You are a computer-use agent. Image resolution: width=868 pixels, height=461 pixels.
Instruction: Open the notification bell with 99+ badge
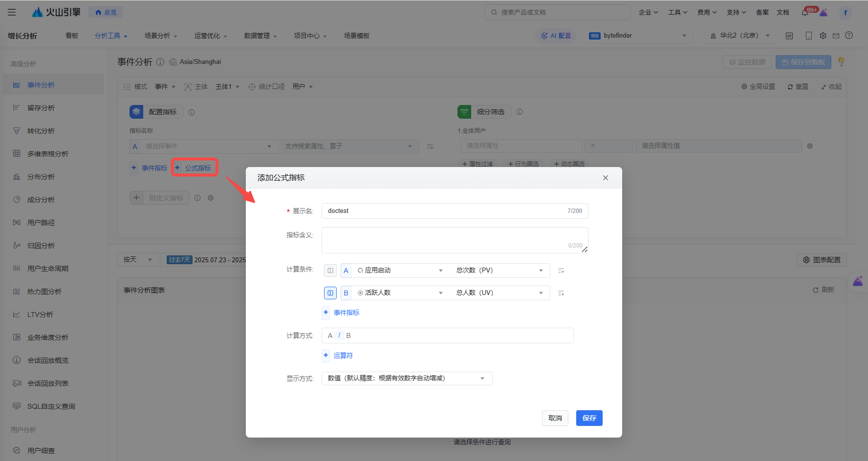[805, 13]
